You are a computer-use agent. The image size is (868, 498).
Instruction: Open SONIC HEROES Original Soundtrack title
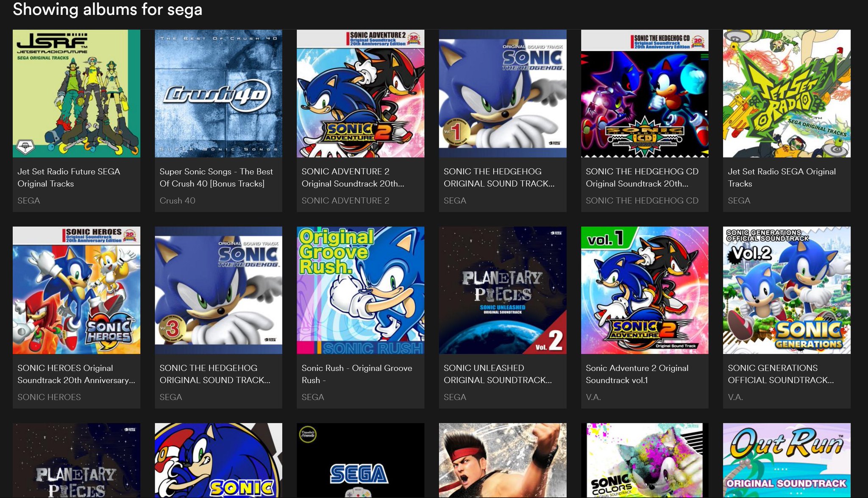coord(76,374)
